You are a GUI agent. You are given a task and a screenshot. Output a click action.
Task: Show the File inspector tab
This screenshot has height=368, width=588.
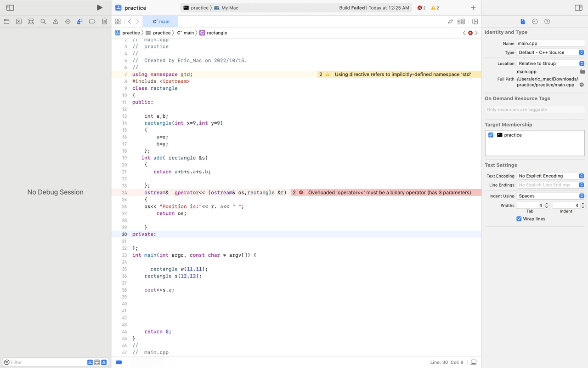pos(523,22)
